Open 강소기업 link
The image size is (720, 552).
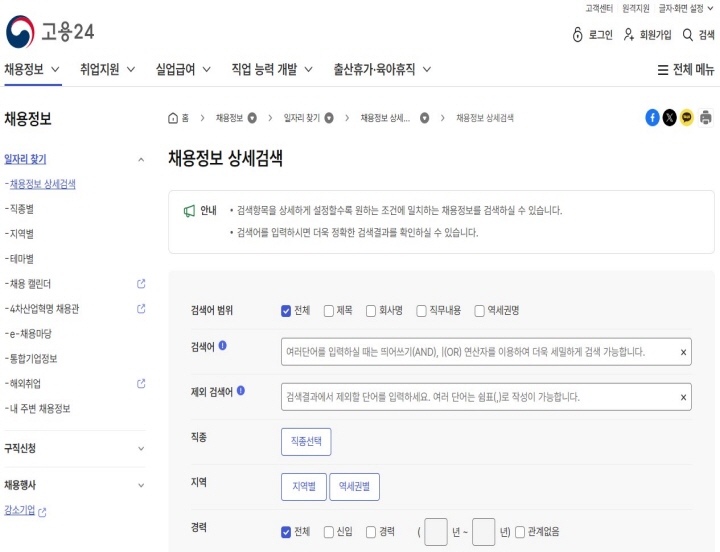tap(20, 510)
